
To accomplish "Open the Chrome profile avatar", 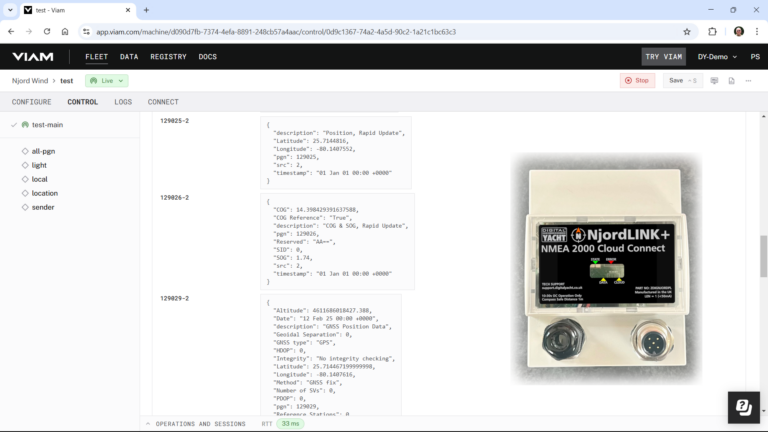I will pos(739,32).
